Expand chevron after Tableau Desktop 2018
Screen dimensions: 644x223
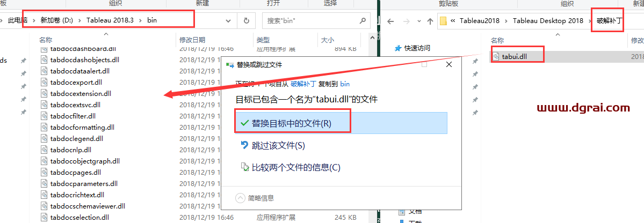[x=590, y=21]
